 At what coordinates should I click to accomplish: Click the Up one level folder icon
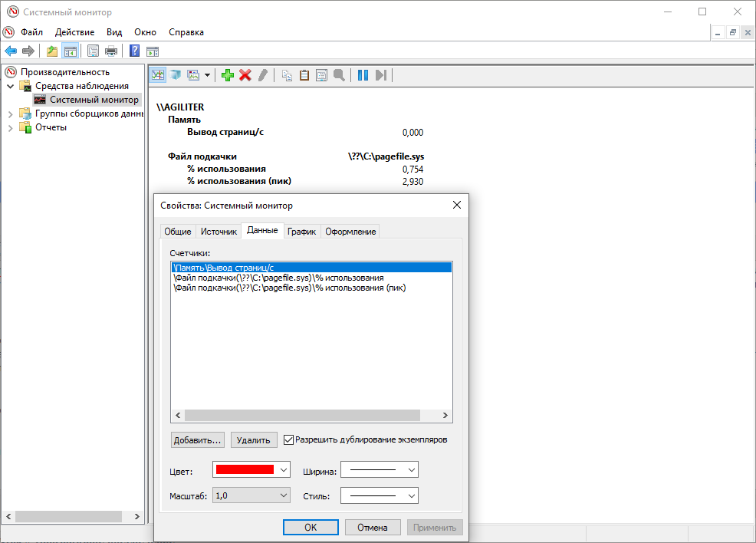point(52,51)
